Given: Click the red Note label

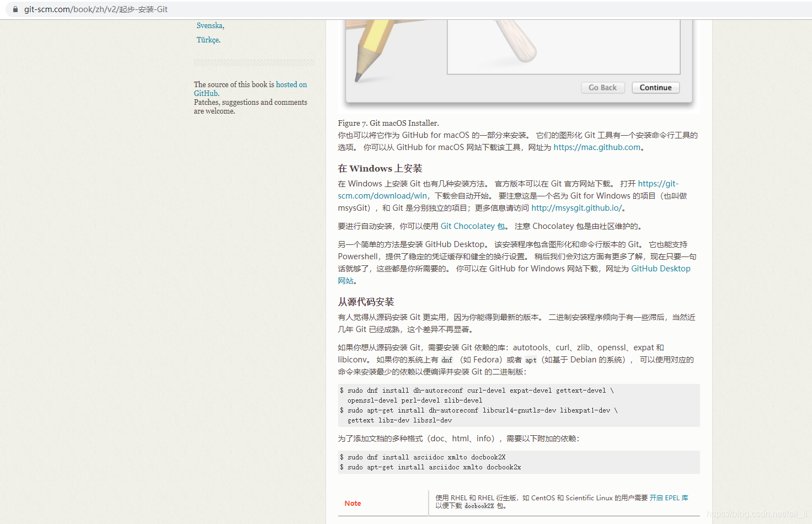Looking at the screenshot, I should coord(352,504).
